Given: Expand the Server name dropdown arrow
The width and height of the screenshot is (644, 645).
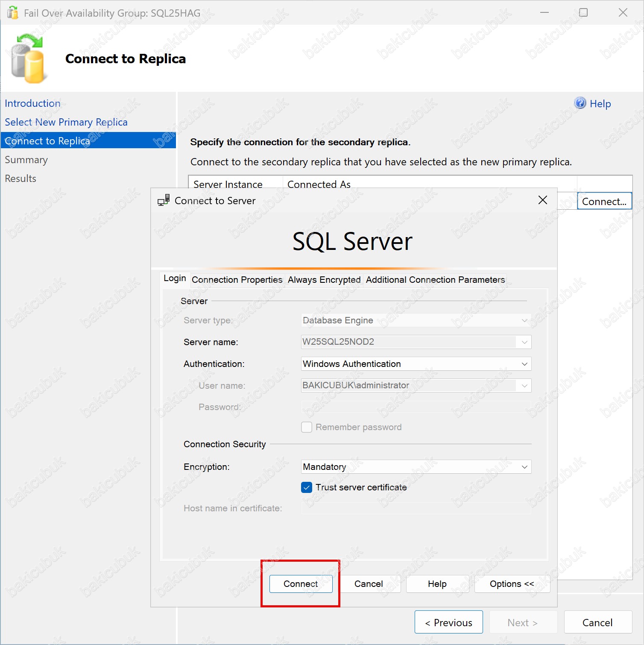Looking at the screenshot, I should [524, 342].
